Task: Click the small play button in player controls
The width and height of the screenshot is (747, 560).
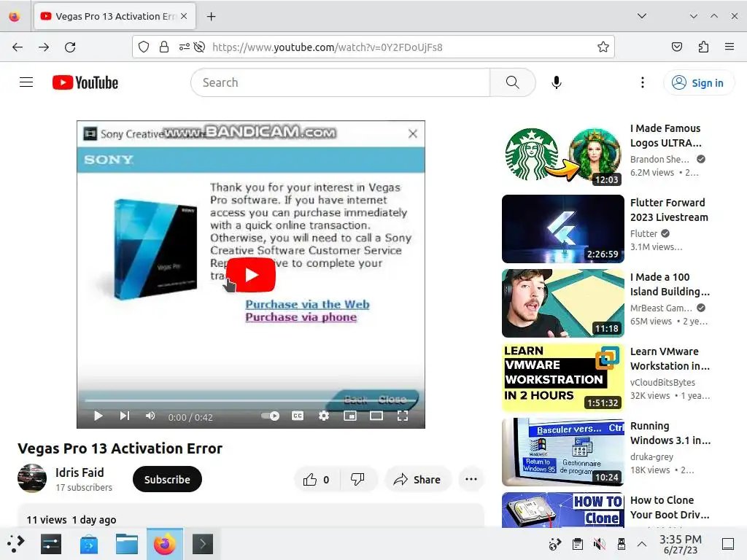Action: pyautogui.click(x=98, y=416)
